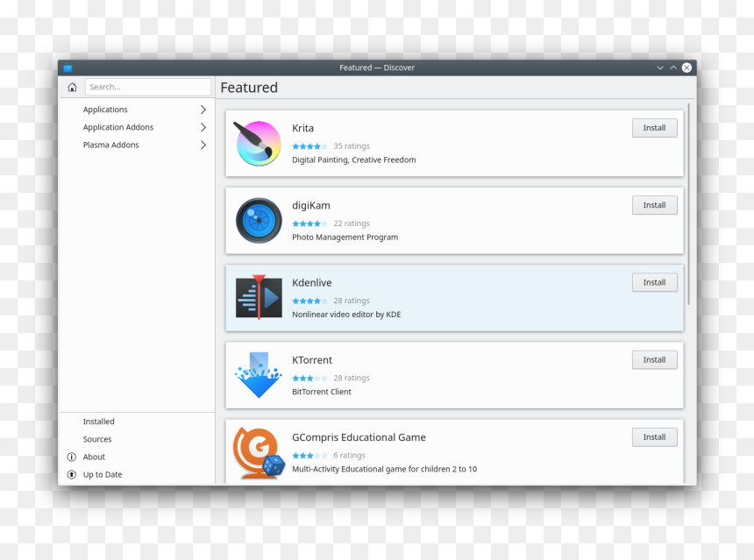Screen dimensions: 754x560
Task: Click the Featured page heading
Action: 249,88
